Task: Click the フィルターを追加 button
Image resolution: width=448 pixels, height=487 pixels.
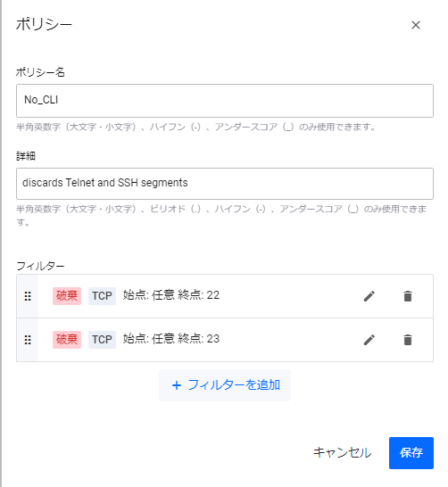Action: (x=225, y=385)
